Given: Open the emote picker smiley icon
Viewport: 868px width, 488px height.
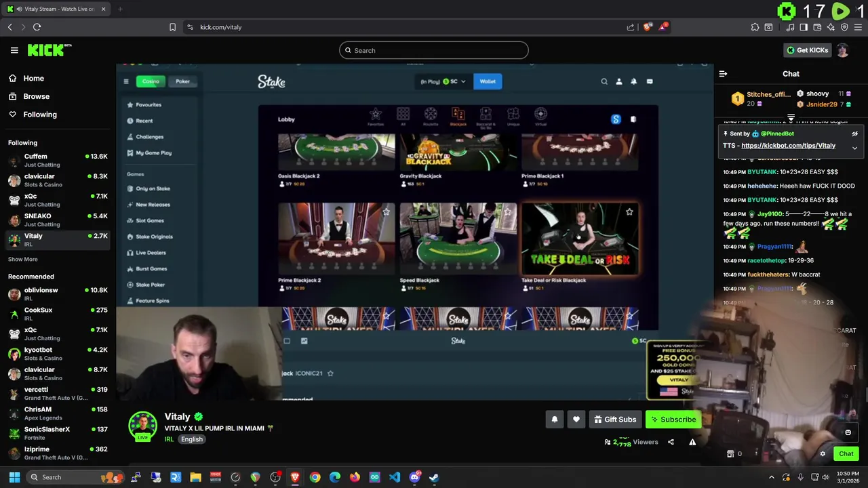Looking at the screenshot, I should [848, 432].
